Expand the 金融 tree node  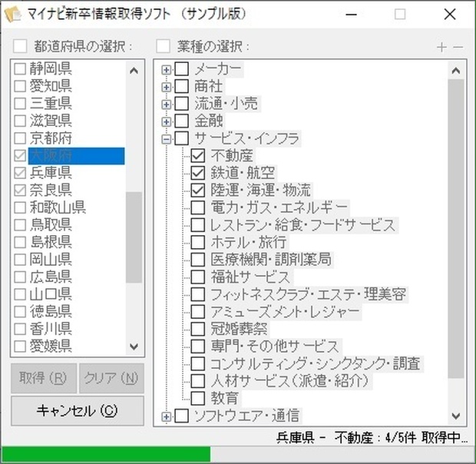click(166, 122)
